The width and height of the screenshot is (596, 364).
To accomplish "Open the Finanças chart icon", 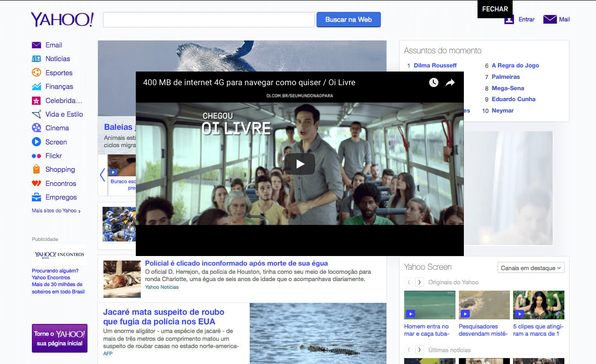I will 36,87.
